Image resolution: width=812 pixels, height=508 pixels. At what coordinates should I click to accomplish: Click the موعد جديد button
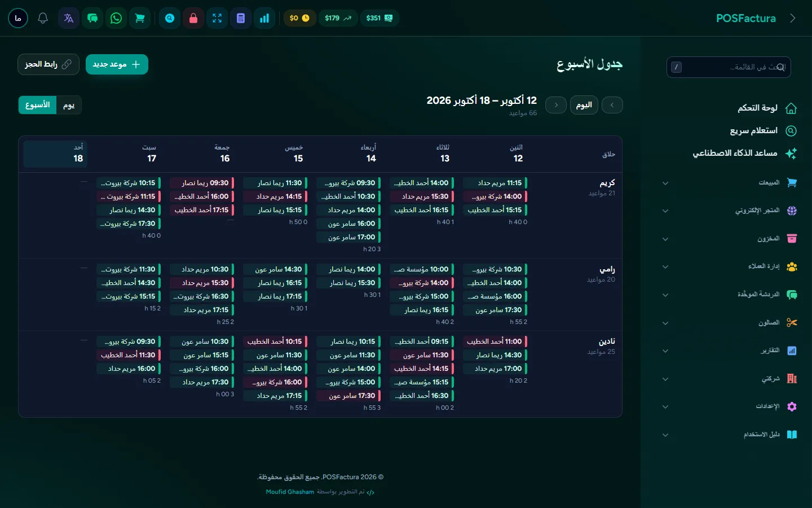pos(117,64)
